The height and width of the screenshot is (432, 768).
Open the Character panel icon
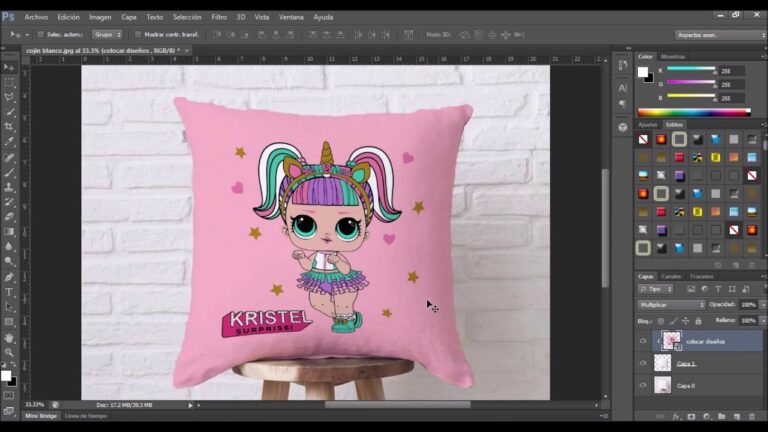click(x=623, y=88)
